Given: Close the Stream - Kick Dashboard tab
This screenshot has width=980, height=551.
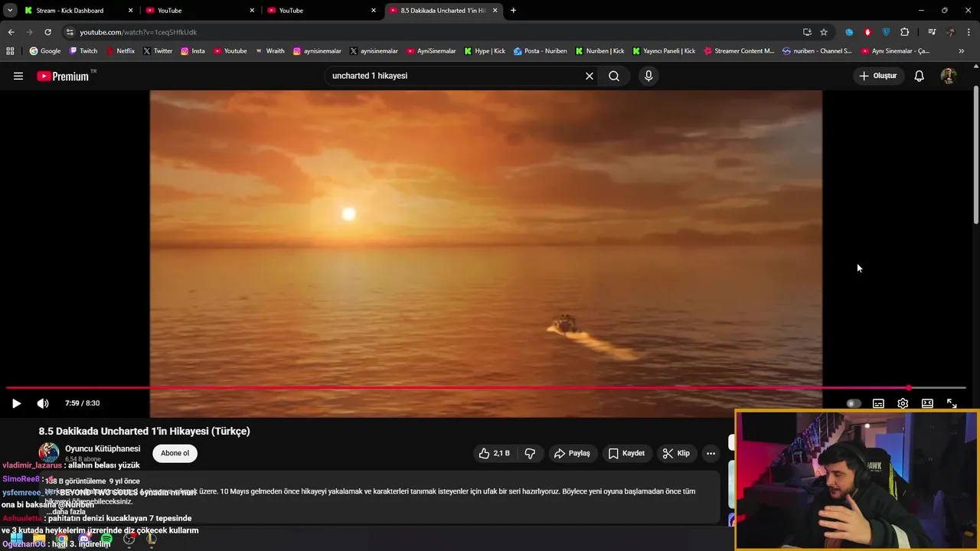Looking at the screenshot, I should point(131,11).
